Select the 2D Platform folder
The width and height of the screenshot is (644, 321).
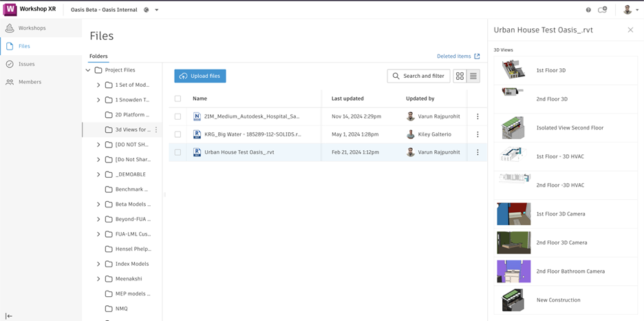pos(127,114)
